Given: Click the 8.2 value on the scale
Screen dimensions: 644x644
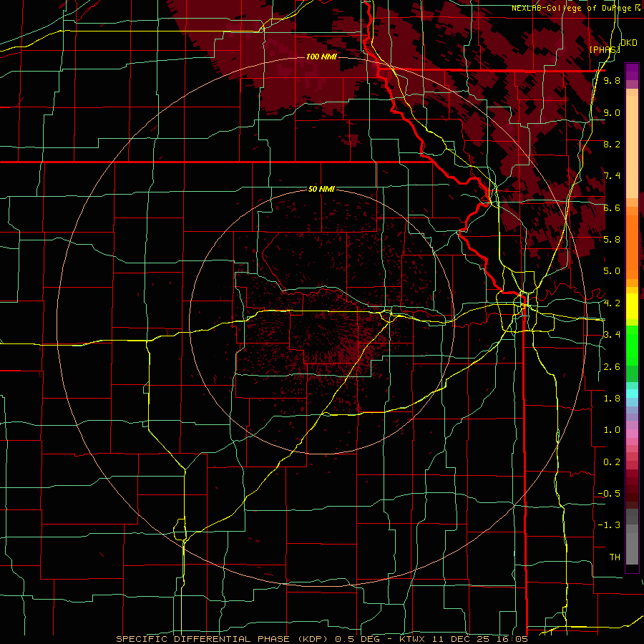Looking at the screenshot, I should tap(612, 144).
